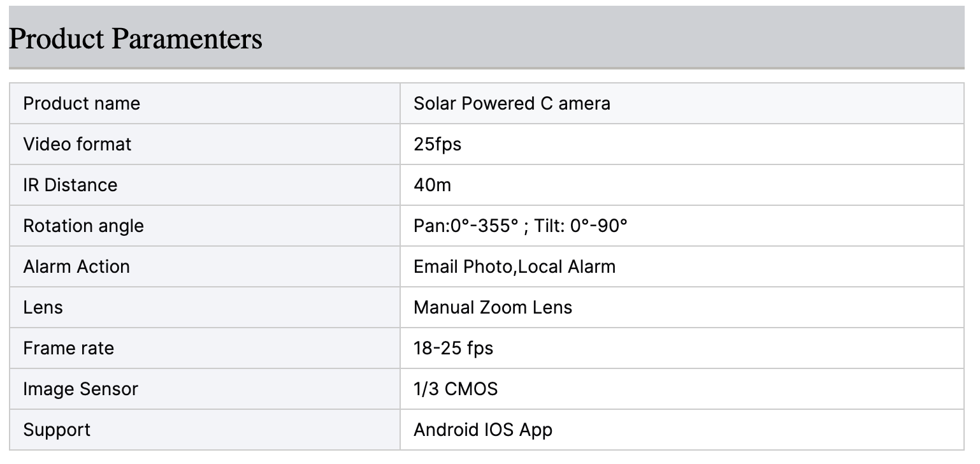980x464 pixels.
Task: Click the Support label cell
Action: 57,430
